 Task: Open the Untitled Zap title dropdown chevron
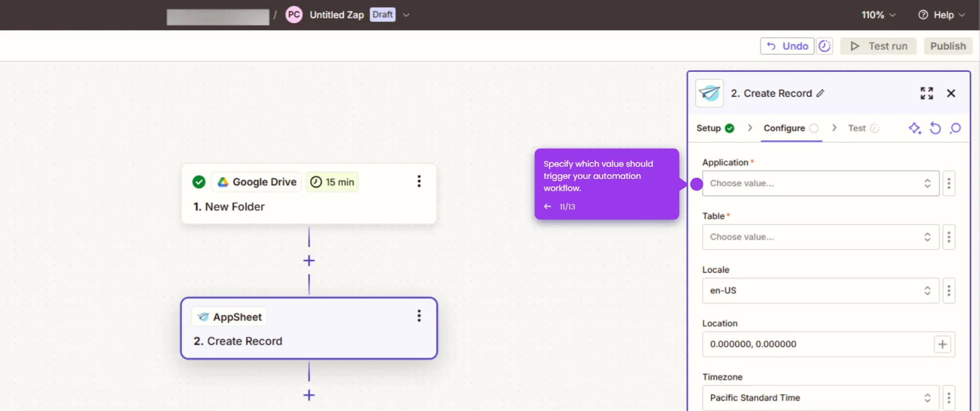pyautogui.click(x=406, y=15)
